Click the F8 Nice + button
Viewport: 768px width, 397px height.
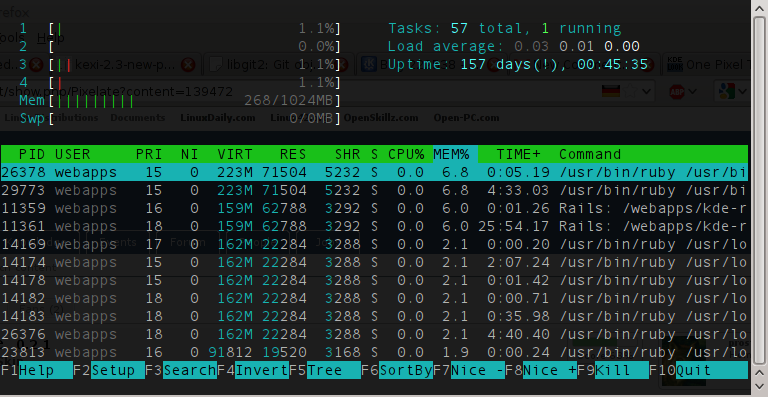pos(541,370)
